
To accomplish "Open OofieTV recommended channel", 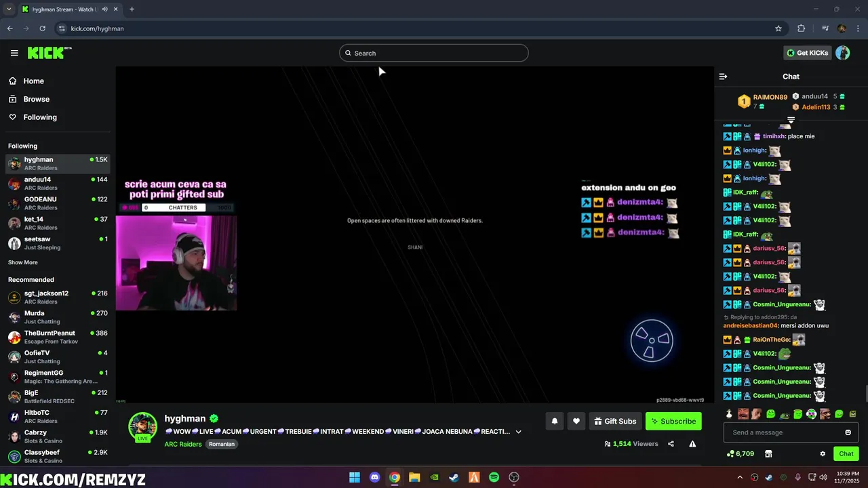I will tap(58, 357).
